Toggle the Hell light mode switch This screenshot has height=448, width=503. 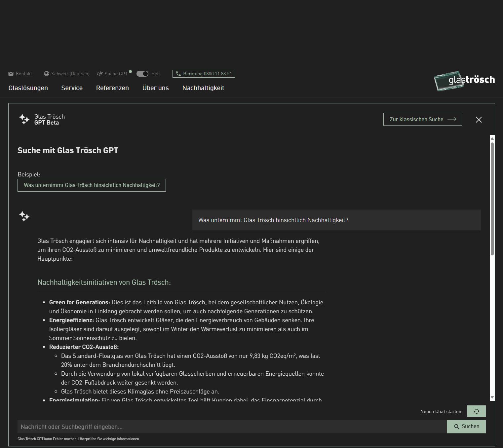pyautogui.click(x=142, y=74)
